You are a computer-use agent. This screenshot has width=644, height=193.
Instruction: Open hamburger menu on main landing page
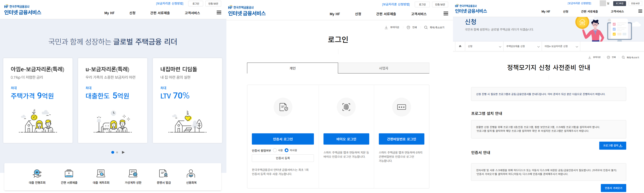[x=219, y=13]
